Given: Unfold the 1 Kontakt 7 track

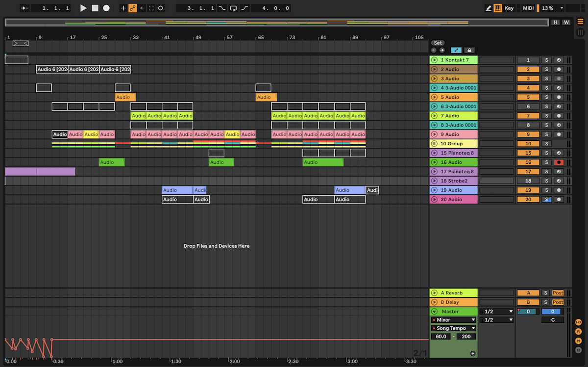Looking at the screenshot, I should coord(434,60).
